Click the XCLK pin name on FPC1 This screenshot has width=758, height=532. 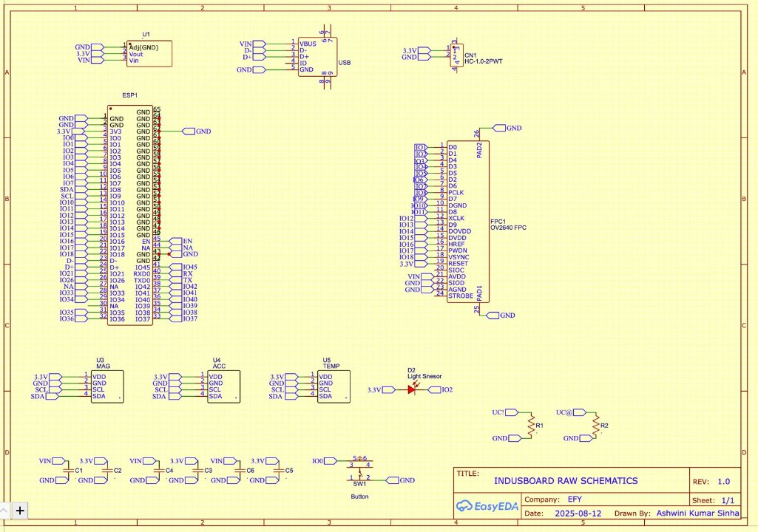(x=456, y=218)
